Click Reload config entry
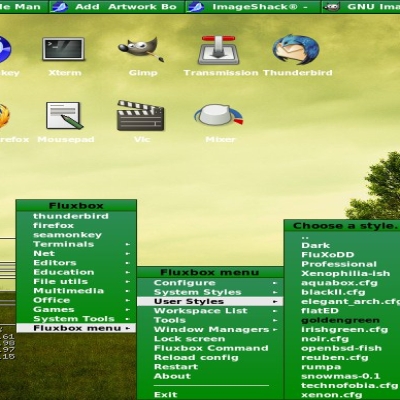This screenshot has width=400, height=400. pyautogui.click(x=210, y=357)
